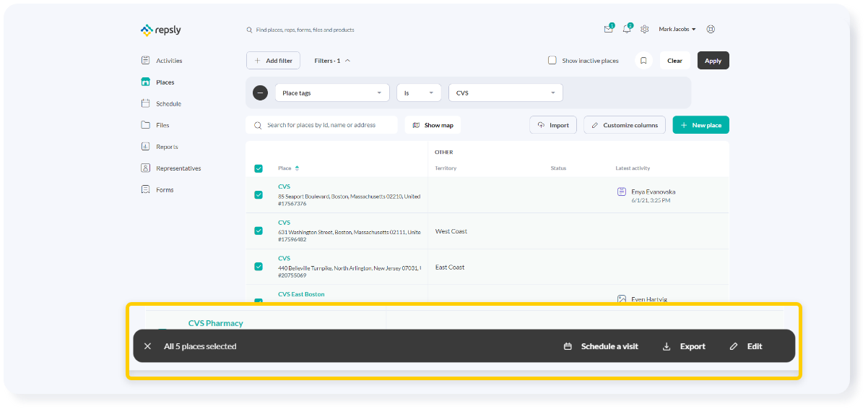Click Export in the selection bar
The image size is (868, 412).
684,346
